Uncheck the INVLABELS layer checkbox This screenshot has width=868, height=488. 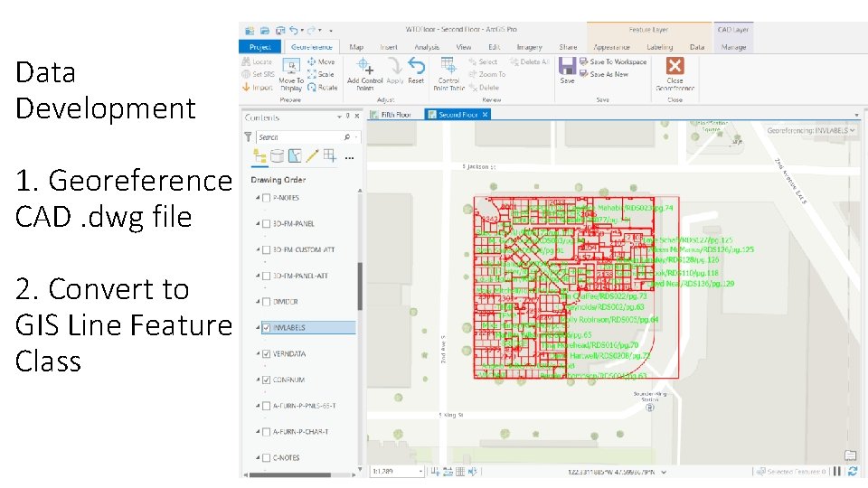(x=266, y=327)
